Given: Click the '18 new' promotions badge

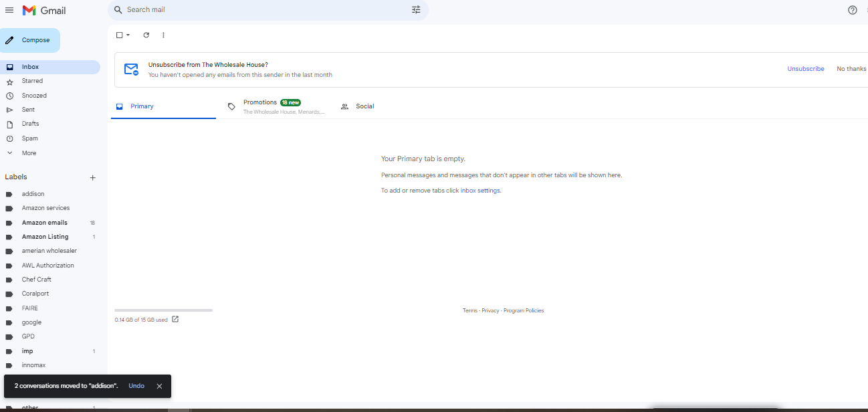Looking at the screenshot, I should [290, 102].
